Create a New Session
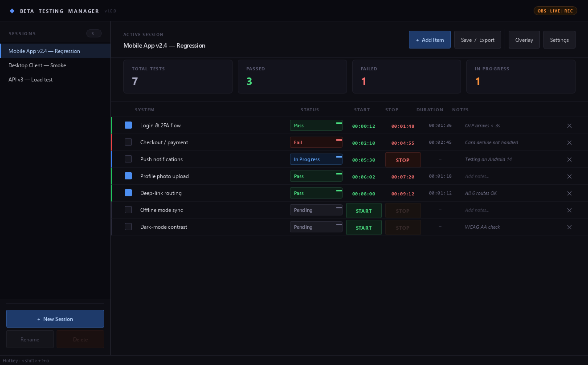This screenshot has width=588, height=365. [55, 319]
